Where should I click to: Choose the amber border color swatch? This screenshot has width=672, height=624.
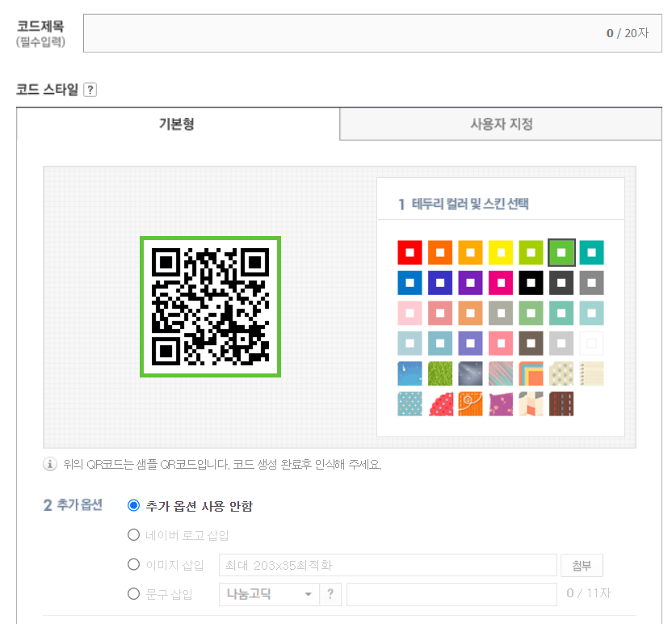tap(470, 253)
